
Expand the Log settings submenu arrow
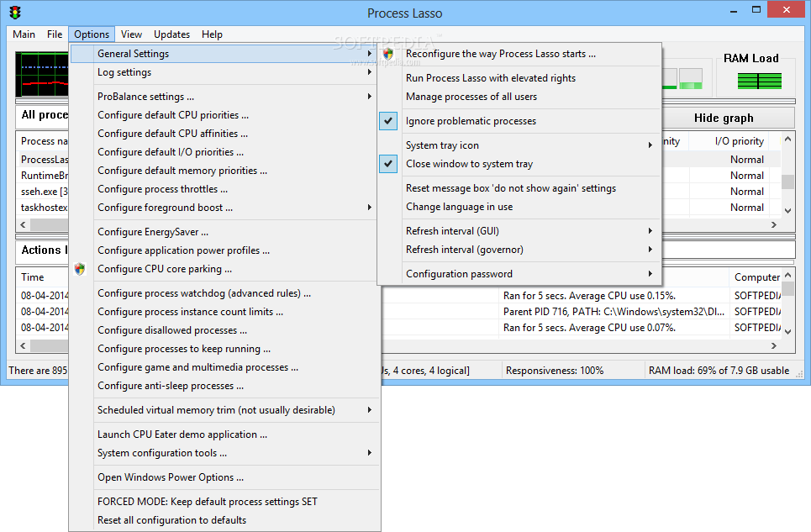[369, 72]
